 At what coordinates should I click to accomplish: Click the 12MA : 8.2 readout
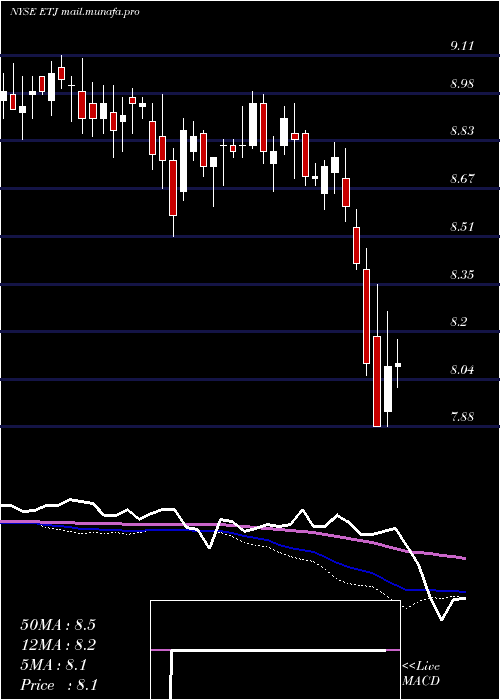point(58,645)
